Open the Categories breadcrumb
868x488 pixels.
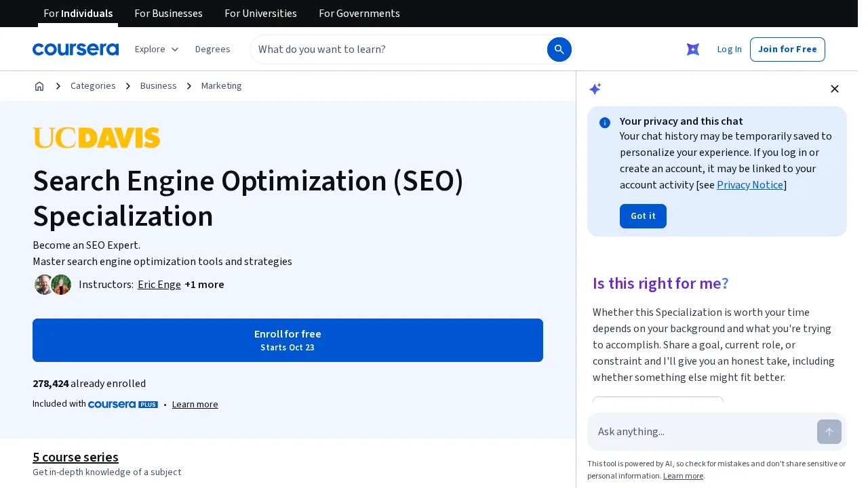click(x=93, y=86)
